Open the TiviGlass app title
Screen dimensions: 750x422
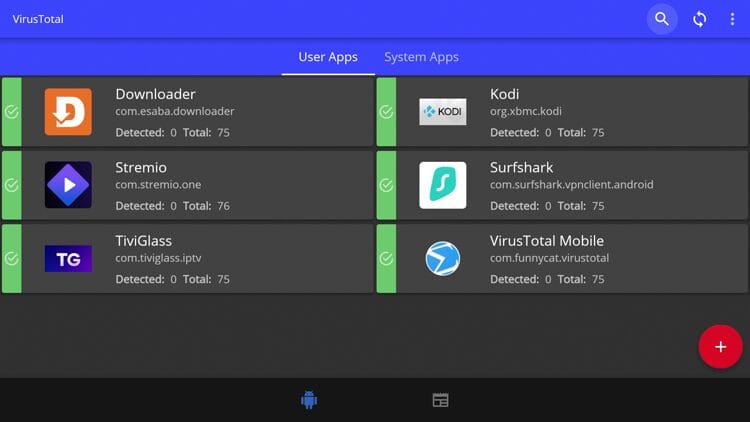(143, 241)
